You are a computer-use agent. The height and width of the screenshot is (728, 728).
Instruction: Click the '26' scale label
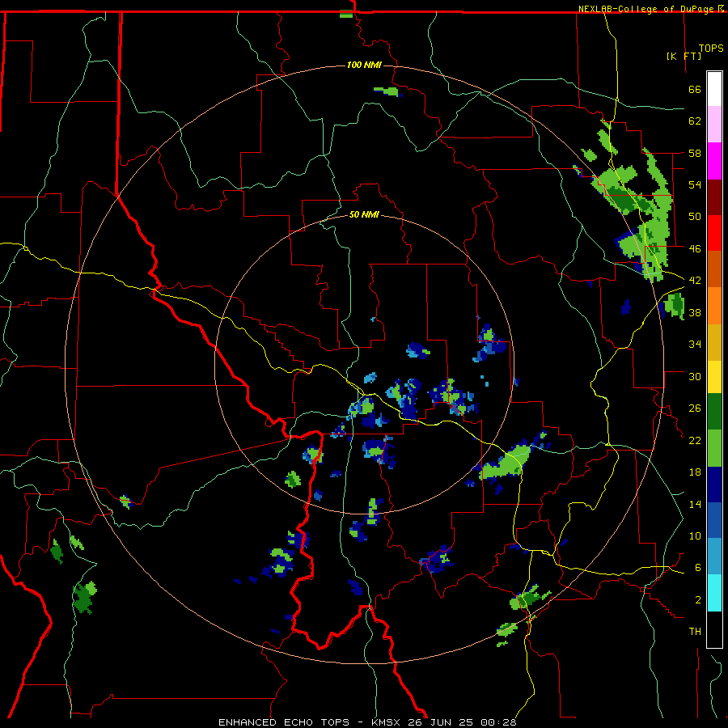(695, 408)
